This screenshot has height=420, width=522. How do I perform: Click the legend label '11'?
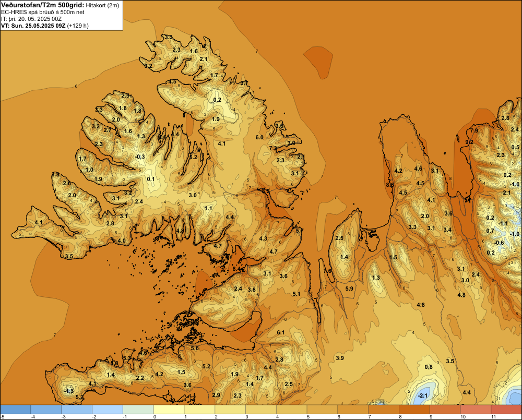[x=494, y=417]
